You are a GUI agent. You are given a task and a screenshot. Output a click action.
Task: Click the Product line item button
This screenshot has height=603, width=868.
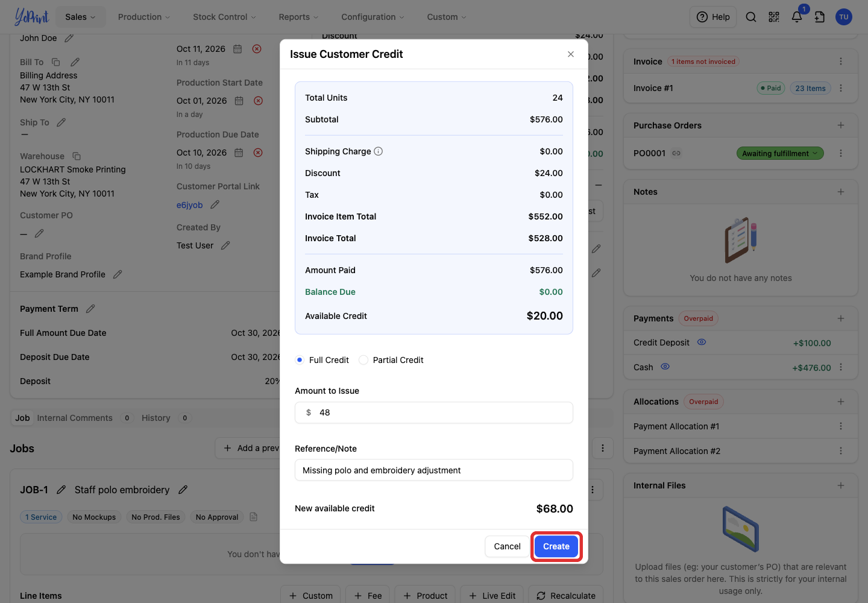pyautogui.click(x=425, y=596)
